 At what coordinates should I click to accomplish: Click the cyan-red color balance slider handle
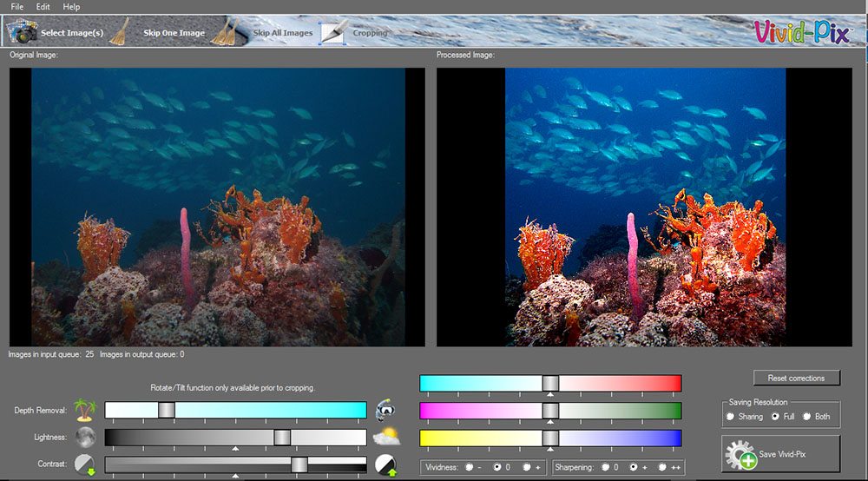[x=550, y=383]
